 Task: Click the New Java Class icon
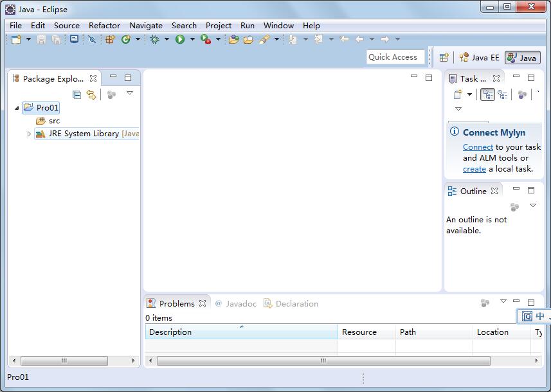click(126, 39)
